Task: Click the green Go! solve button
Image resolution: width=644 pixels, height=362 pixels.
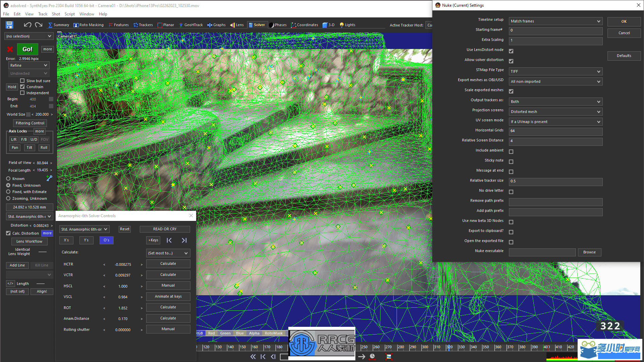Action: tap(27, 49)
